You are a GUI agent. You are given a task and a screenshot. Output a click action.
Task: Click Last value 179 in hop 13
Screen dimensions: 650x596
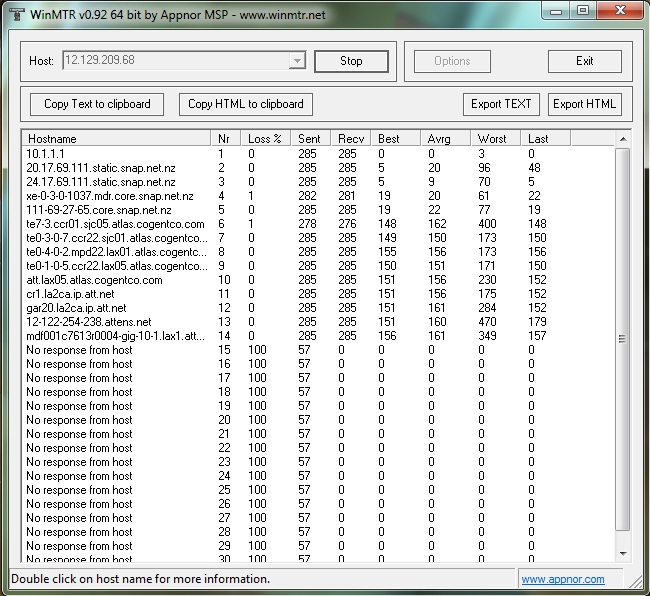(x=537, y=322)
